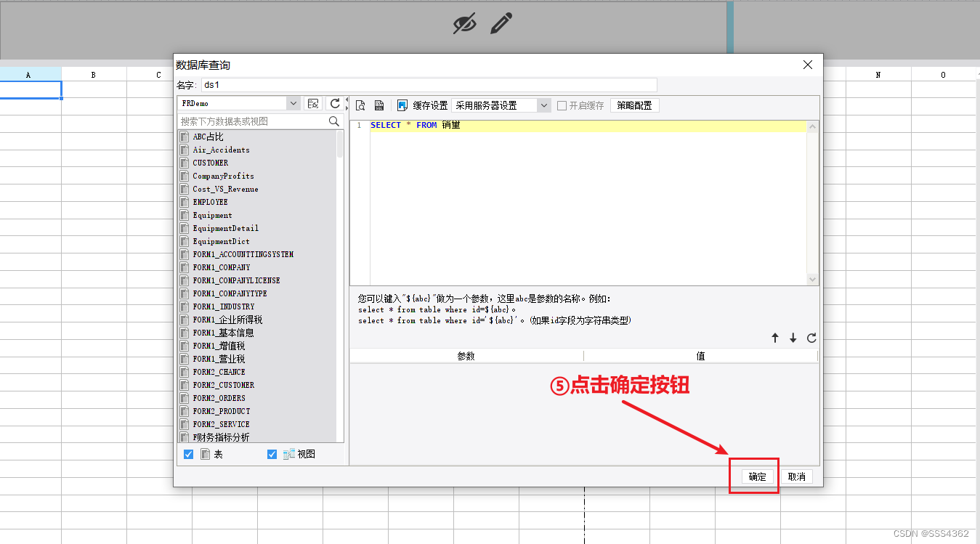
Task: Click the 参数 column header
Action: 466,356
